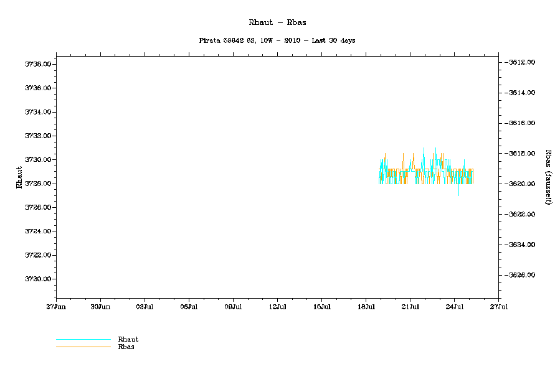Select the 27Jul date tick label
This screenshot has height=392, width=555.
pos(498,307)
